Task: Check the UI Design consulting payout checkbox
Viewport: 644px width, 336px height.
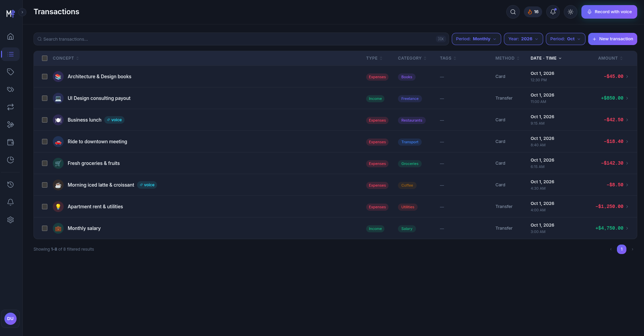Action: click(45, 98)
